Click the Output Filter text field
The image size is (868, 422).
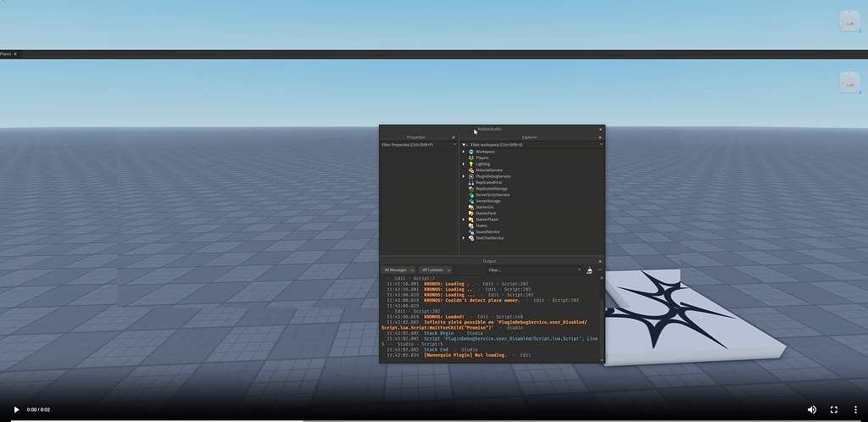[532, 270]
